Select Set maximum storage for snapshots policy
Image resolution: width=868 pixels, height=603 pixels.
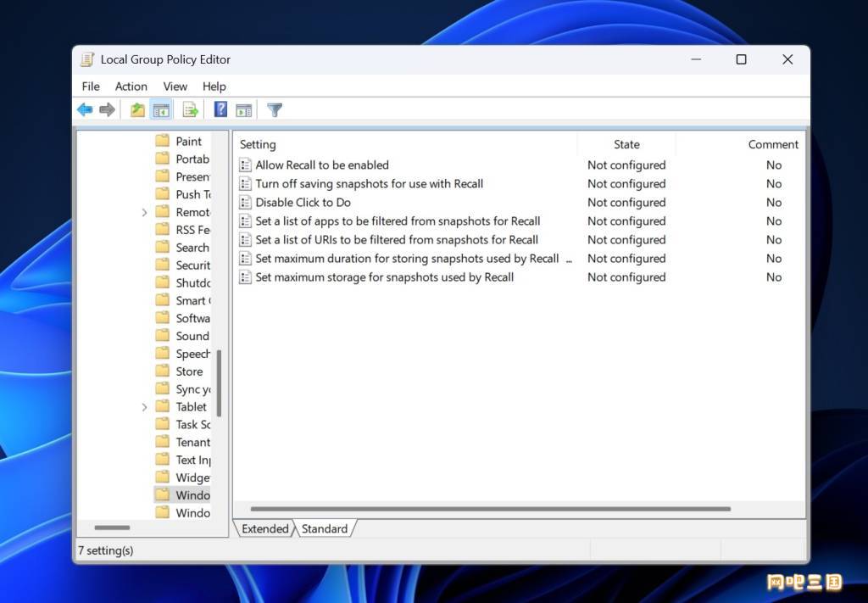tap(385, 277)
